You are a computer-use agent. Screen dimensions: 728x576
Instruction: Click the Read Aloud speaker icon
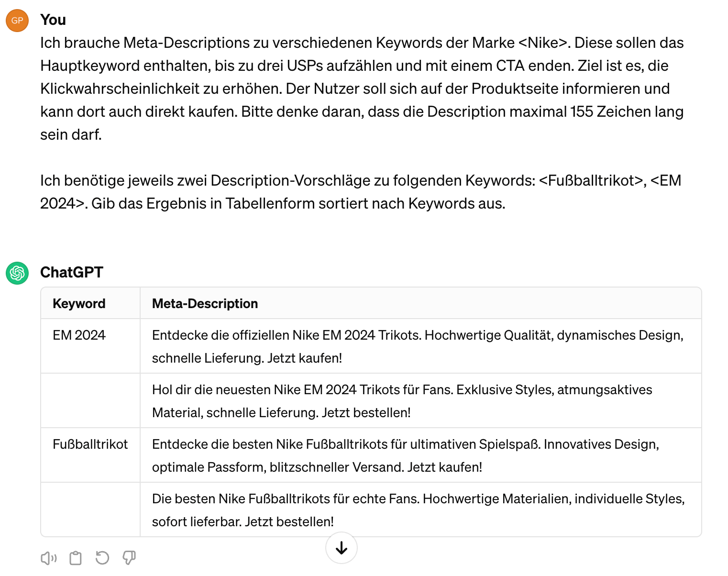point(49,558)
